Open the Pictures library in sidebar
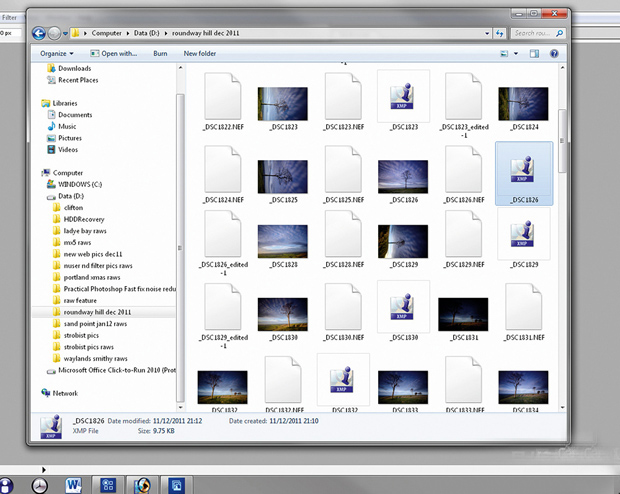This screenshot has width=620, height=494. click(x=68, y=138)
